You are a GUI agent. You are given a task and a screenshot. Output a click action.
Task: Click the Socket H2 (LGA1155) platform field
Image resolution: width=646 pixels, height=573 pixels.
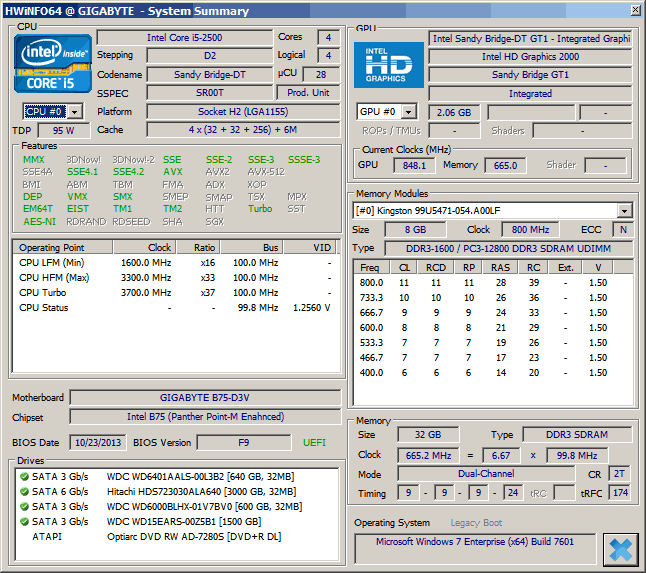243,112
